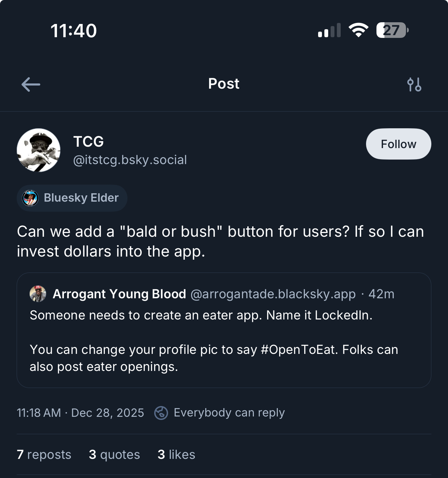Tap "Everybody can reply" label
Screen dimensions: 448x478
pyautogui.click(x=229, y=413)
